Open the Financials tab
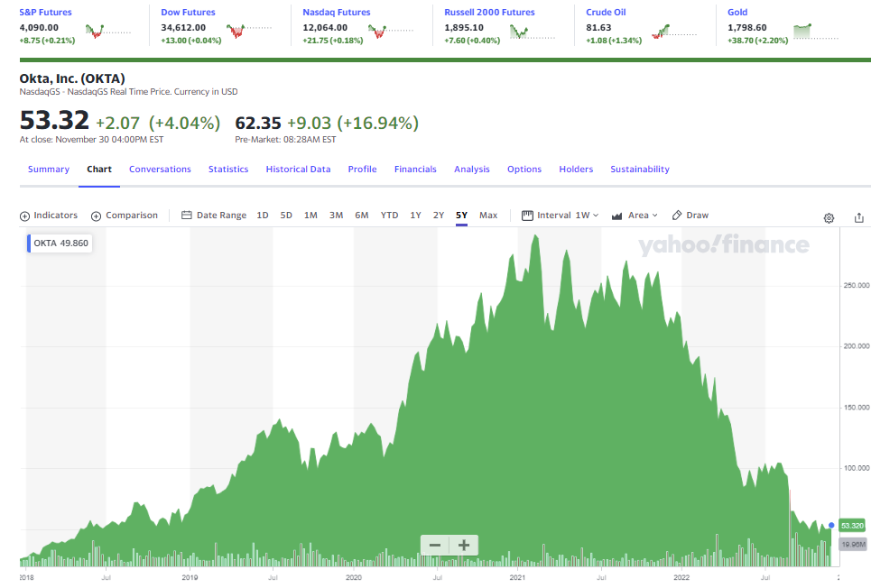Image resolution: width=871 pixels, height=588 pixels. [x=415, y=170]
